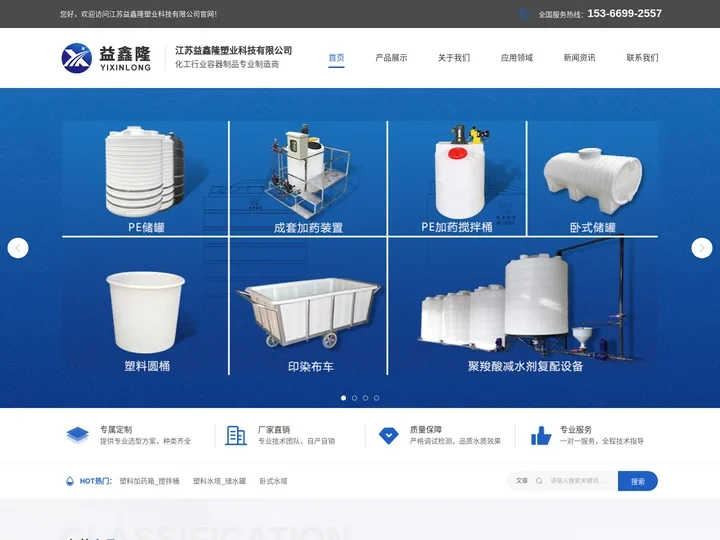This screenshot has height=540, width=720.
Task: Click the blue 搜索 button
Action: 638,481
